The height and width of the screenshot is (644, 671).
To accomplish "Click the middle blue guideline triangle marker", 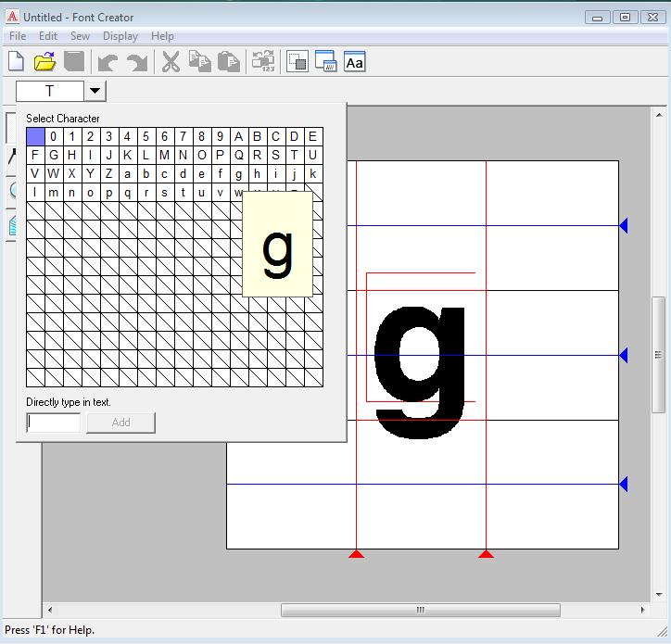I will tap(624, 355).
